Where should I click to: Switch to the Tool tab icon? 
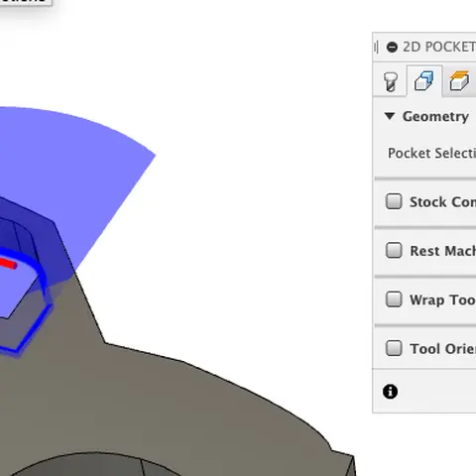390,81
